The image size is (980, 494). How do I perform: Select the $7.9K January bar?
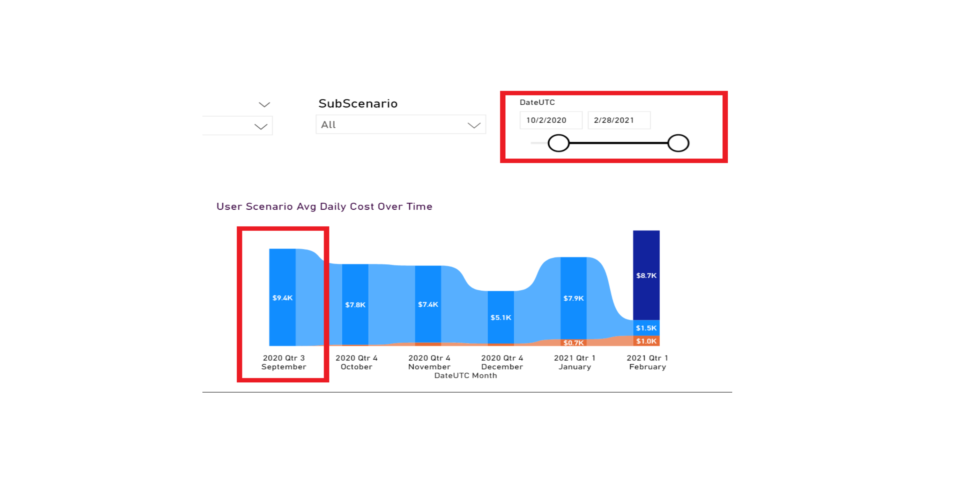pos(573,298)
